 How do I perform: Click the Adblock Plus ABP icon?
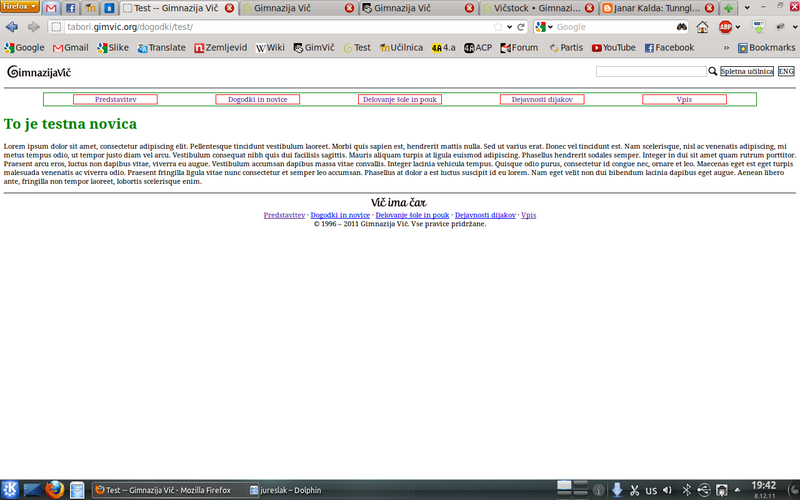(725, 27)
